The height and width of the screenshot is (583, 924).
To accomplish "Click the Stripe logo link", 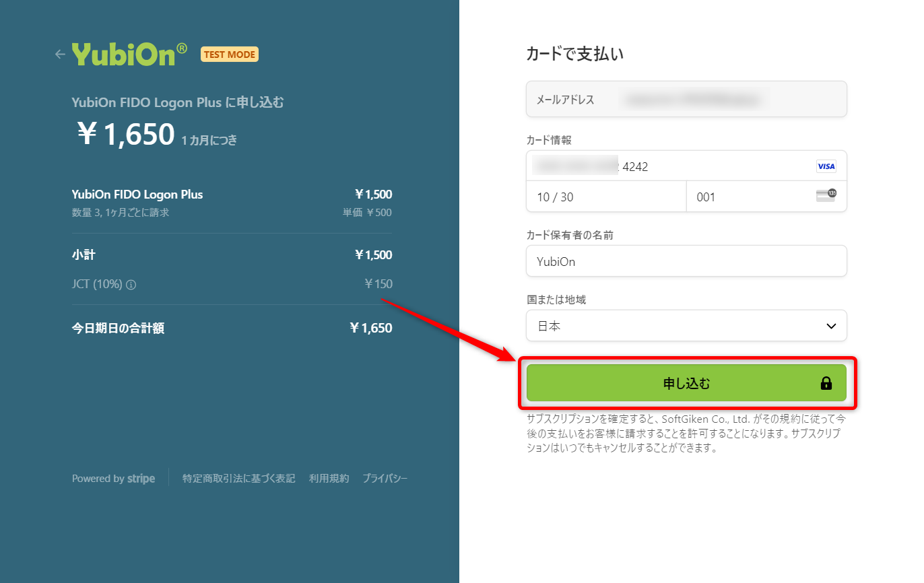I will (141, 479).
